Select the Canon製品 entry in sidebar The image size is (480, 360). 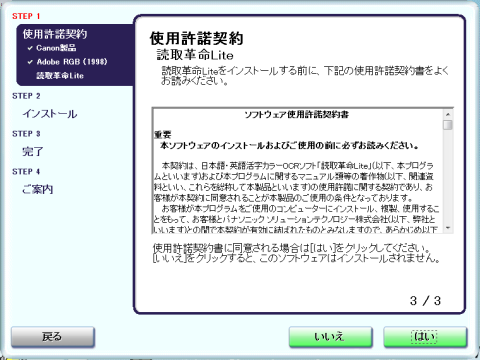point(56,48)
